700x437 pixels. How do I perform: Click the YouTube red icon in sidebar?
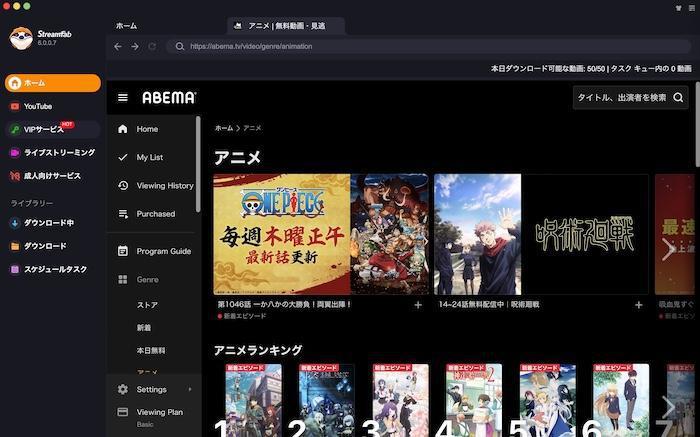tap(15, 106)
